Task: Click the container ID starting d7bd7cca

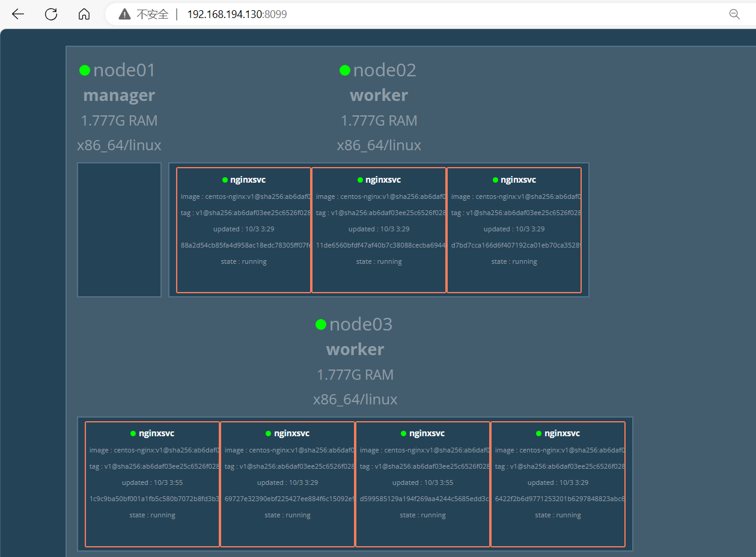Action: [516, 245]
